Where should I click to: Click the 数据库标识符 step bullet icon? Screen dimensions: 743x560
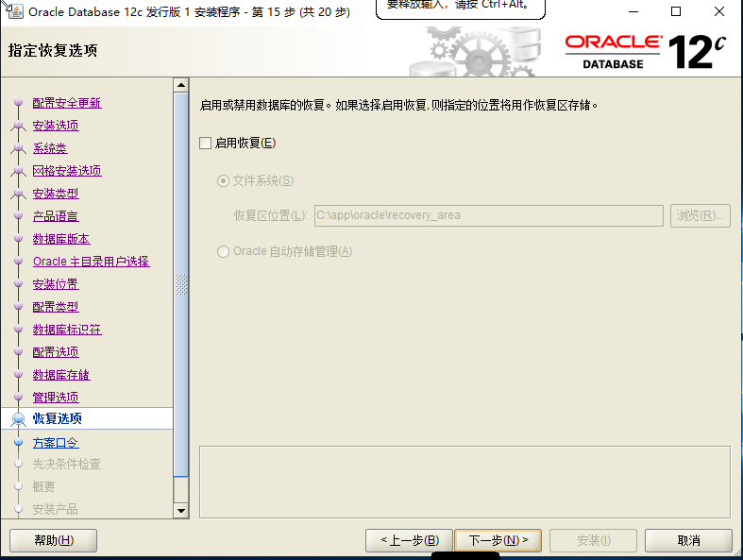click(19, 329)
